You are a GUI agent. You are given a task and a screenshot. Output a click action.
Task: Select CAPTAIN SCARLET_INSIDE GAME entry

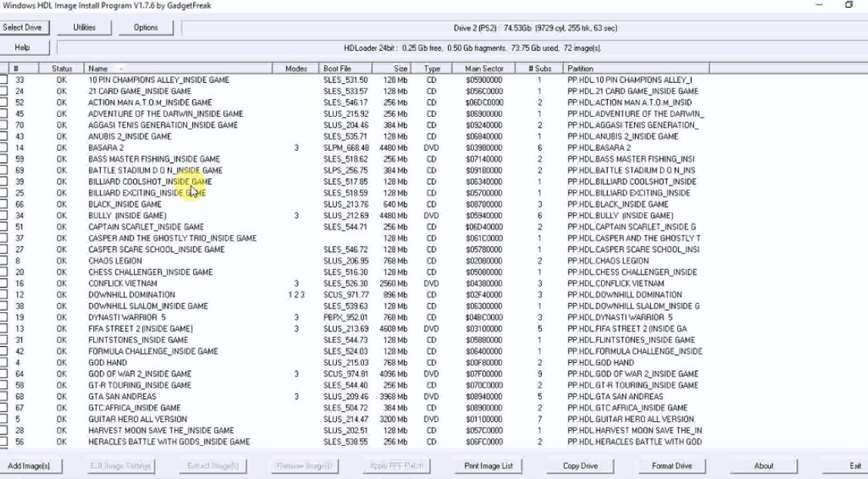[145, 227]
